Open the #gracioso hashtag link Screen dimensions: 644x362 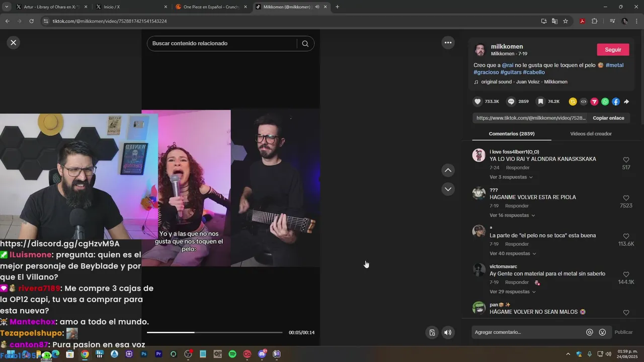tap(486, 72)
